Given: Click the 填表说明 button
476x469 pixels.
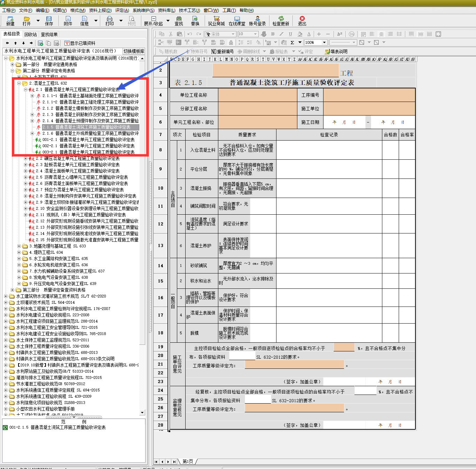Looking at the screenshot, I should tap(336, 51).
